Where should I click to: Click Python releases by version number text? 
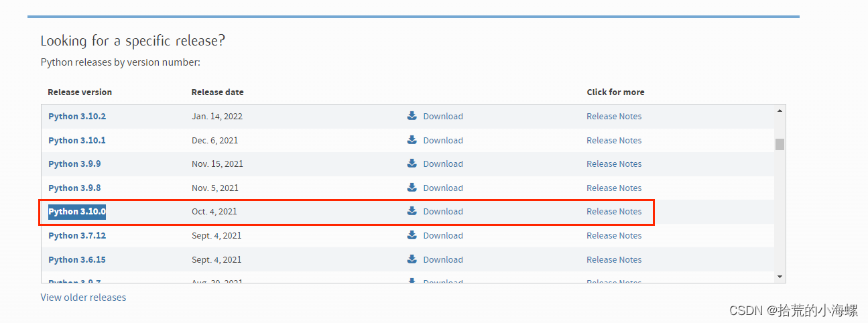pyautogui.click(x=121, y=62)
